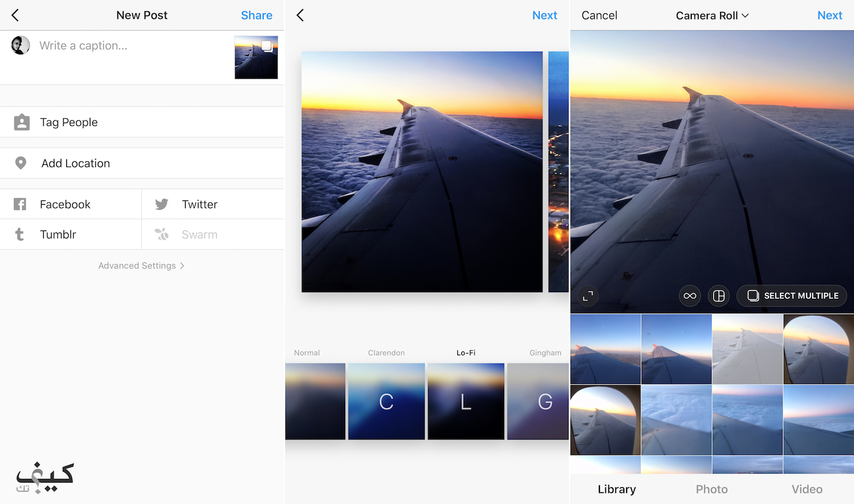Open the Layout collage icon
Viewport: 854px width, 504px height.
click(x=719, y=296)
